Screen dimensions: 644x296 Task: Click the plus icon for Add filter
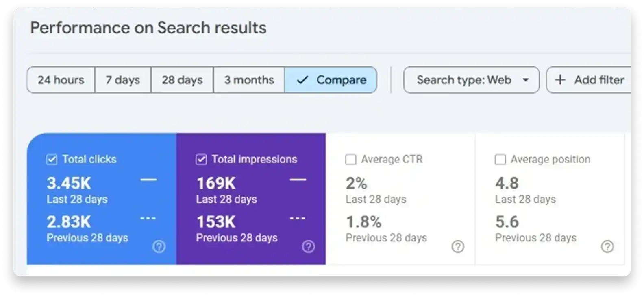coord(560,80)
